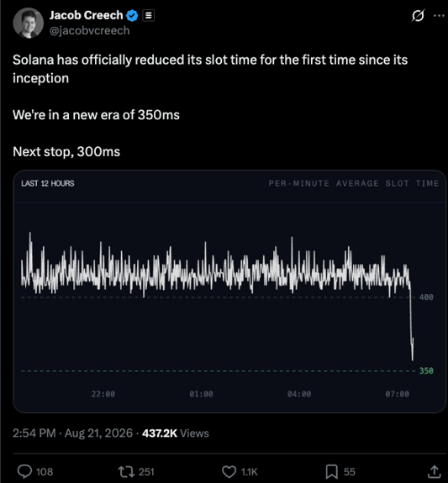The width and height of the screenshot is (448, 483).
Task: Bookmark the post with the bookmark icon
Action: (x=331, y=471)
